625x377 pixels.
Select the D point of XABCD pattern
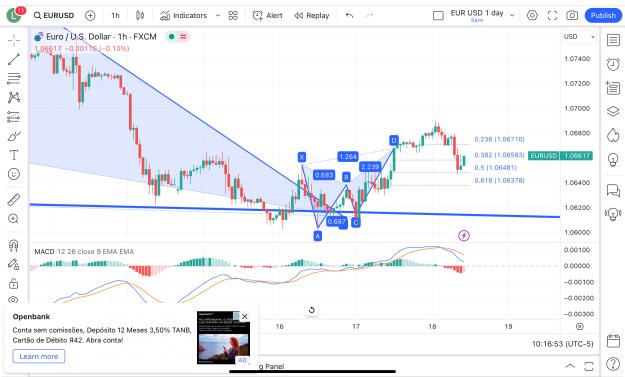[x=394, y=140]
